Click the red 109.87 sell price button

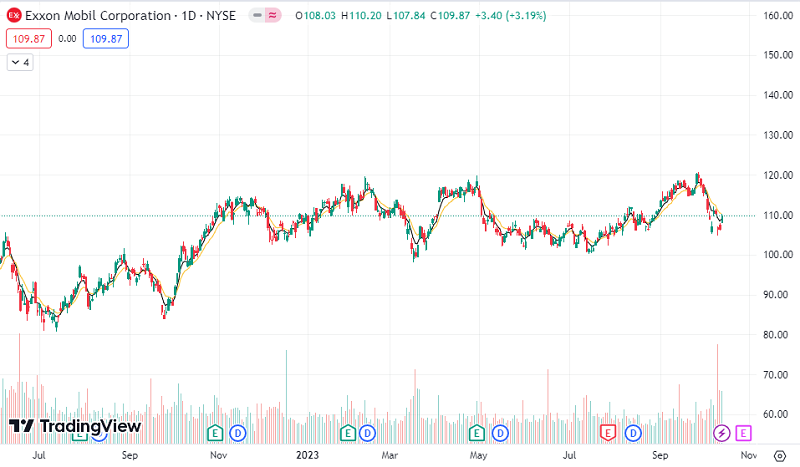pos(25,39)
